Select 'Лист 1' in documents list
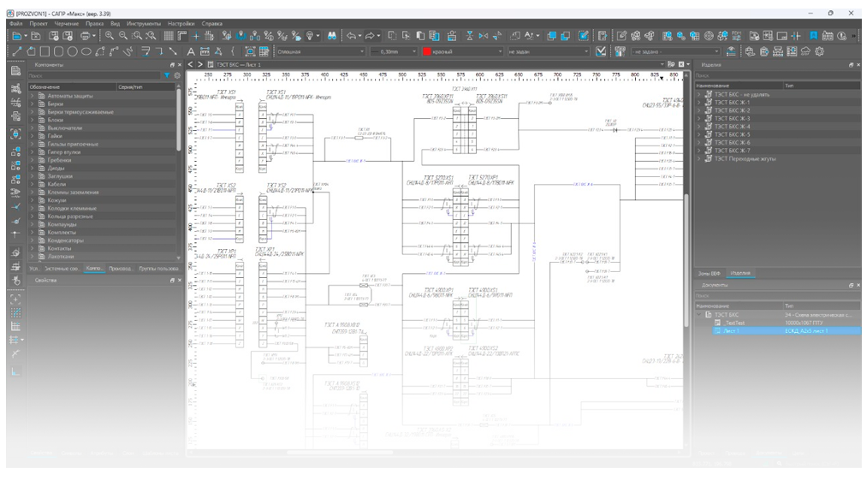The height and width of the screenshot is (504, 867). pos(732,330)
